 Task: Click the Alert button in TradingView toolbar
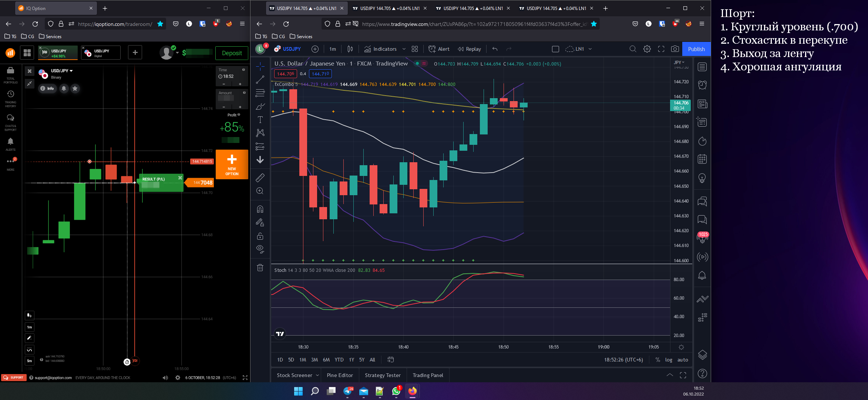439,49
